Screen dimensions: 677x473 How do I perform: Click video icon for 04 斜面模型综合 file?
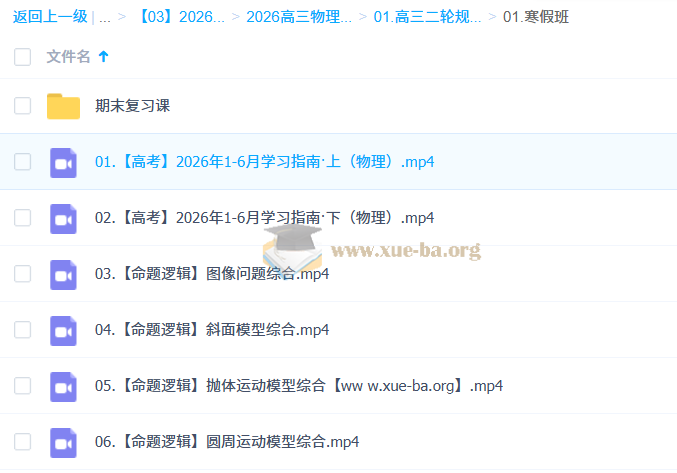[63, 330]
